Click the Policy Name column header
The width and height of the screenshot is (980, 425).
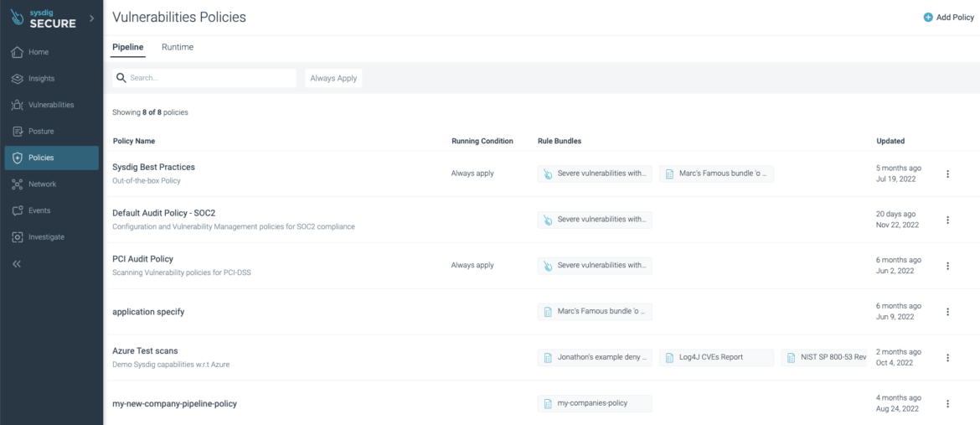134,141
